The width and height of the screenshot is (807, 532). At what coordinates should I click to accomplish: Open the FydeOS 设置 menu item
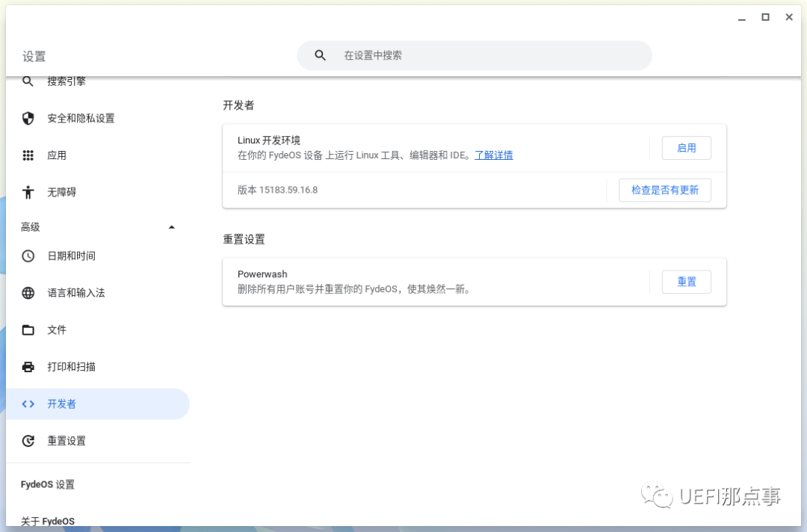point(48,484)
